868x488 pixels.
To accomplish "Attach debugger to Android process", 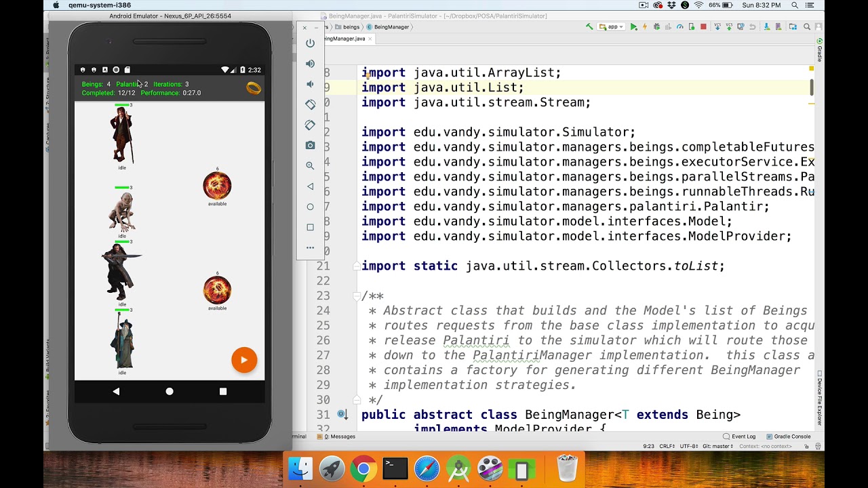I will [692, 27].
